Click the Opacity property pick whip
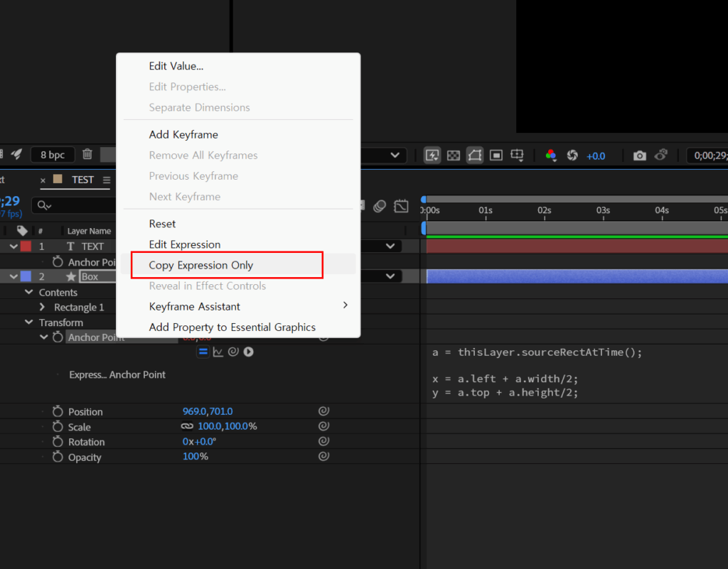 [323, 456]
